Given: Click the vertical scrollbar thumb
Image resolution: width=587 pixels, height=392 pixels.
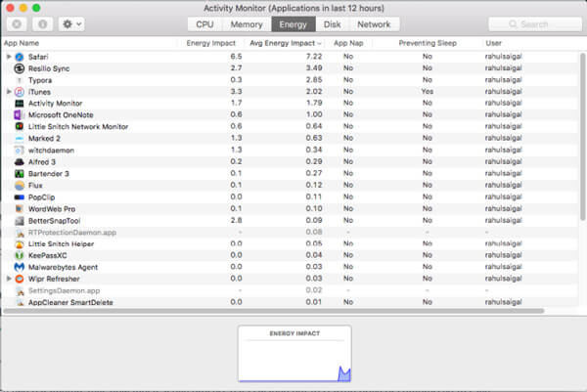Looking at the screenshot, I should click(582, 137).
